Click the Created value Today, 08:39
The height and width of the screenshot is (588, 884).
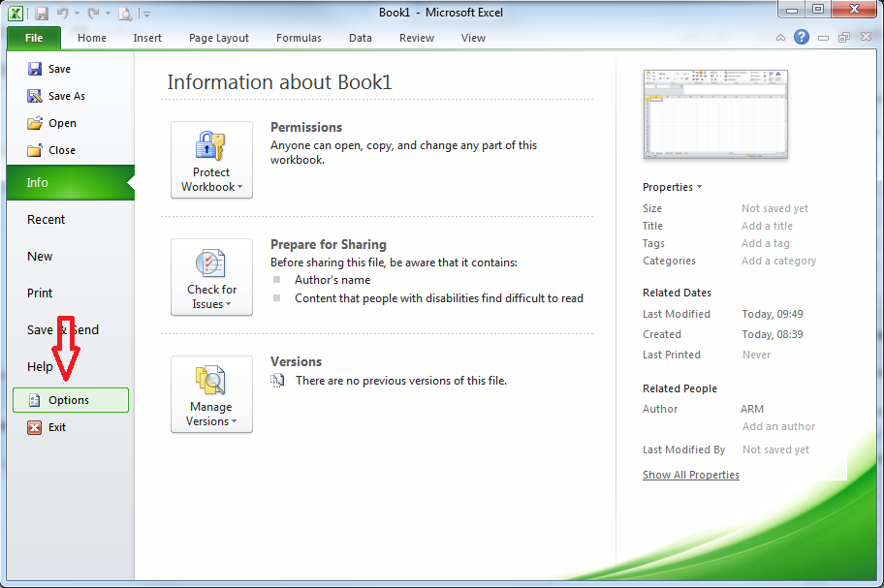(773, 334)
